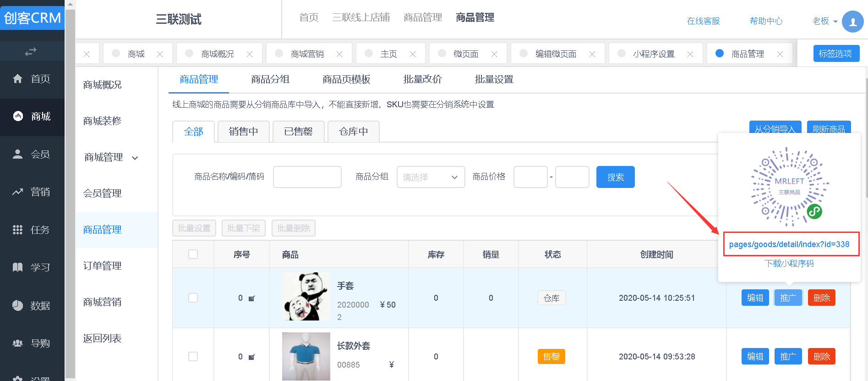The width and height of the screenshot is (868, 381).
Task: Click the sidebar collapse arrows icon
Action: point(31,52)
